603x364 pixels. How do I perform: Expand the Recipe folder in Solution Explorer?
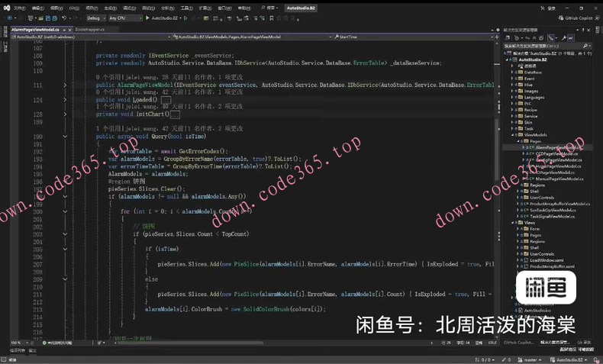[513, 110]
